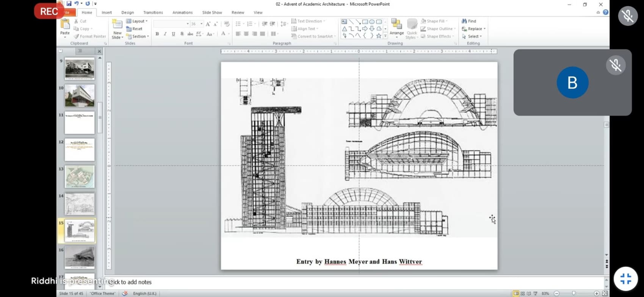Close the slide thumbnail pane
Image resolution: width=644 pixels, height=297 pixels.
coord(99,51)
